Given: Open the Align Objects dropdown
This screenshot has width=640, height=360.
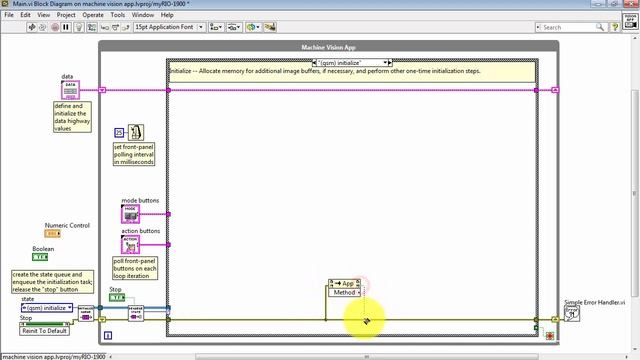Looking at the screenshot, I should pyautogui.click(x=216, y=27).
